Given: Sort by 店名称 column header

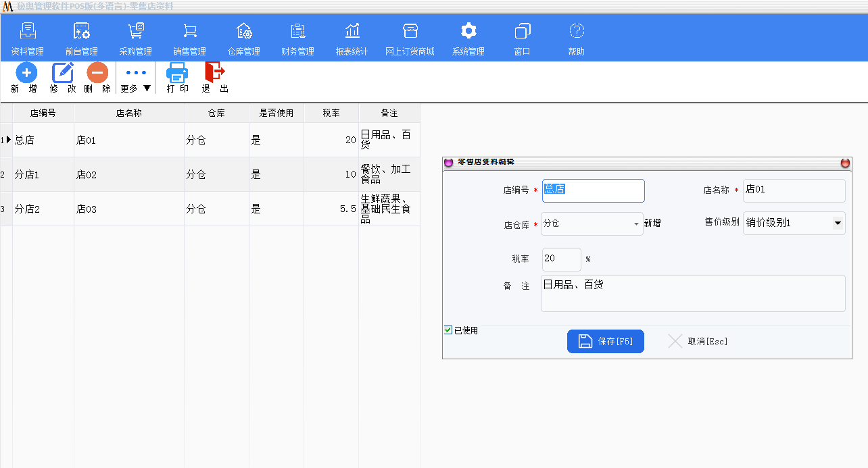Looking at the screenshot, I should coord(129,113).
